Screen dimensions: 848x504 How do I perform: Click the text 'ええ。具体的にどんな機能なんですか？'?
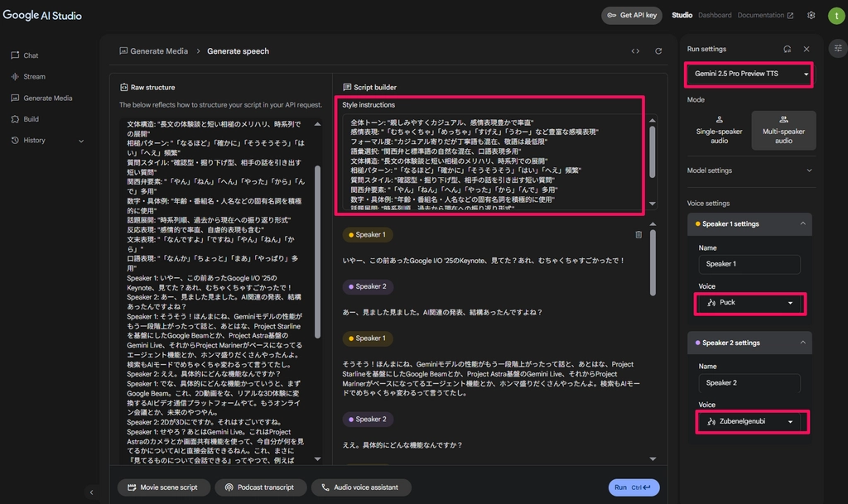coord(402,445)
